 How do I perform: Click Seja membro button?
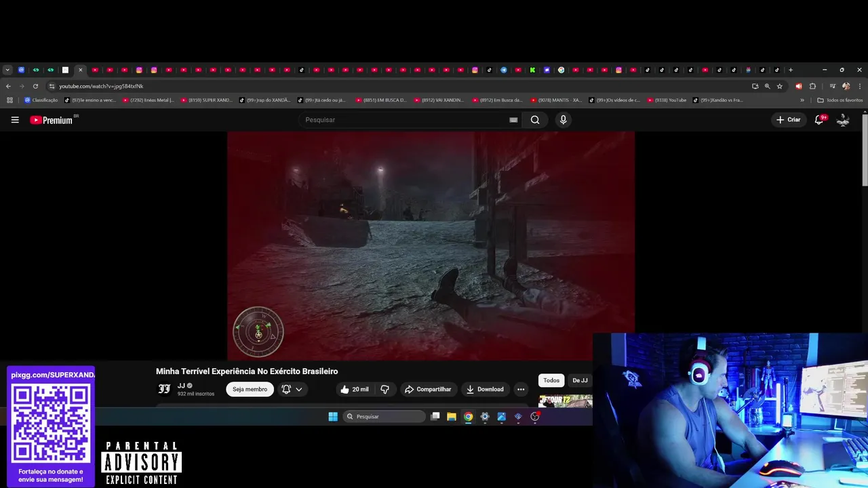click(x=250, y=389)
